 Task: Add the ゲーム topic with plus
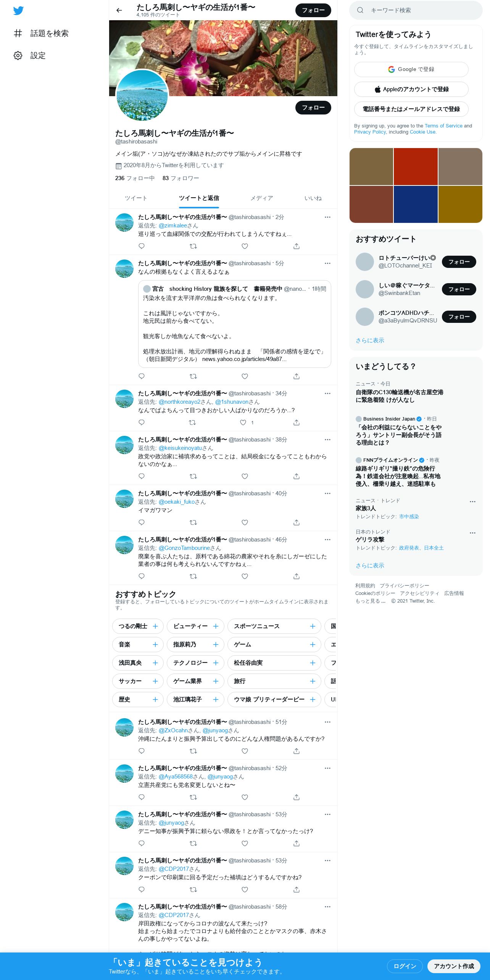click(313, 645)
